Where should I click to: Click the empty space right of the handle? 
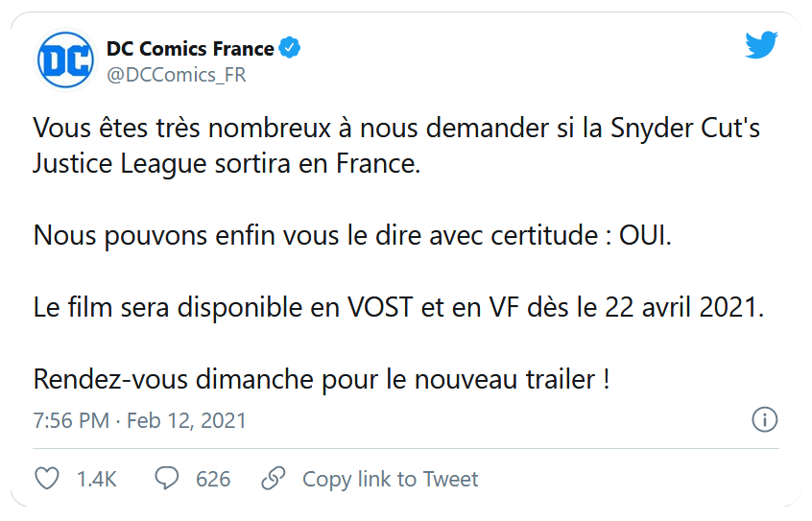(480, 75)
